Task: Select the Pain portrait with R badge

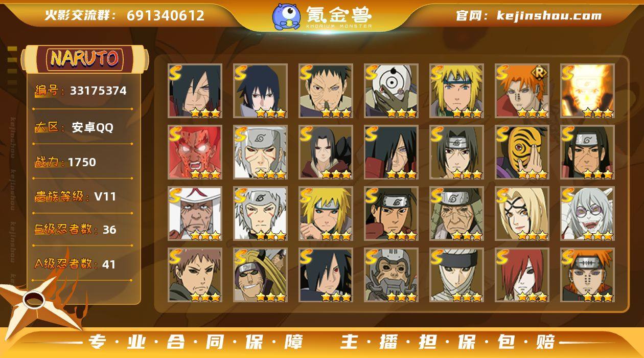Action: coord(522,91)
